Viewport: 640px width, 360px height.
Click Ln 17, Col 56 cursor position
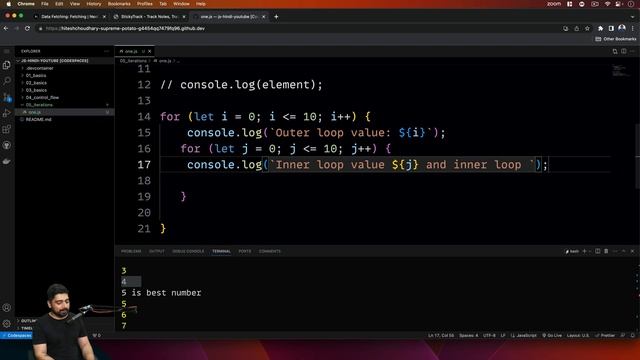pyautogui.click(x=441, y=336)
